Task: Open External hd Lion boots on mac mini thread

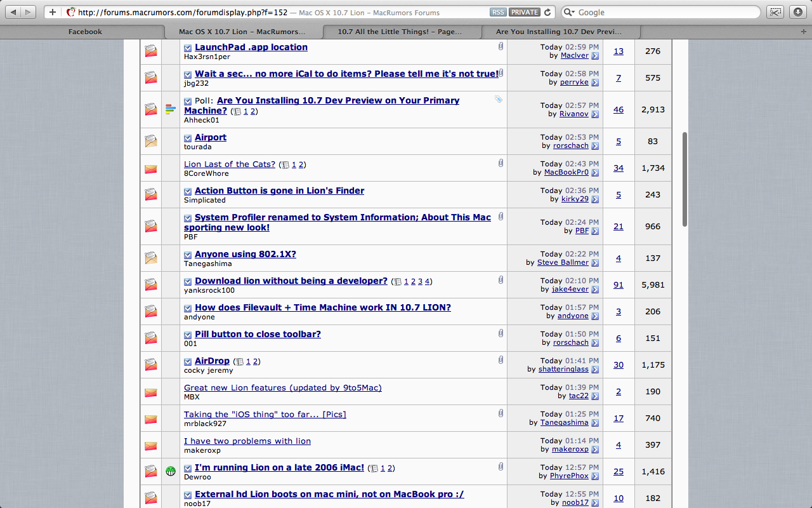Action: tap(329, 494)
